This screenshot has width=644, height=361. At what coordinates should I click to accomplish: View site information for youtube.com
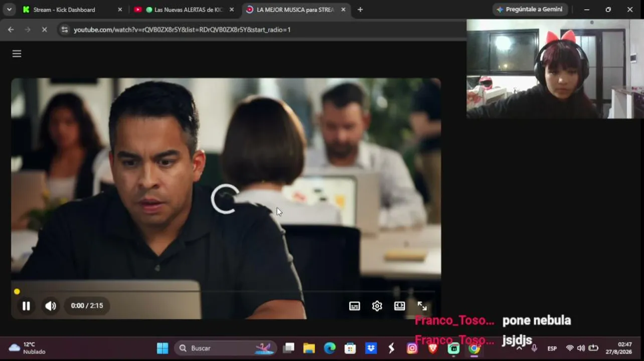[64, 30]
